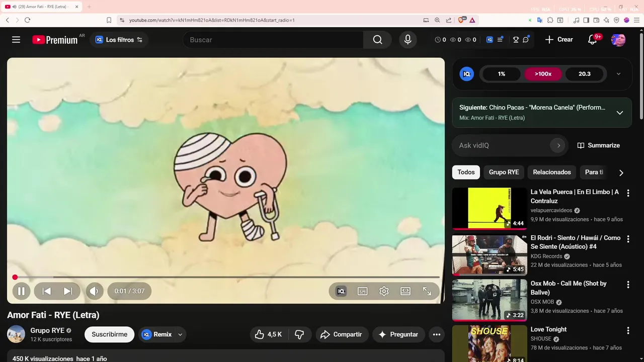Like the video with 4,5 K likes
Viewport: 644px width, 362px height.
point(268,334)
